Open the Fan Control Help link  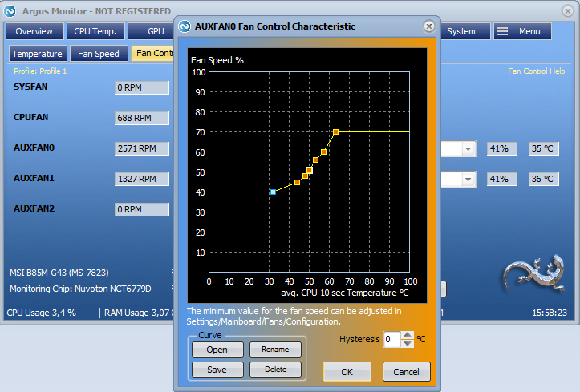(x=537, y=71)
